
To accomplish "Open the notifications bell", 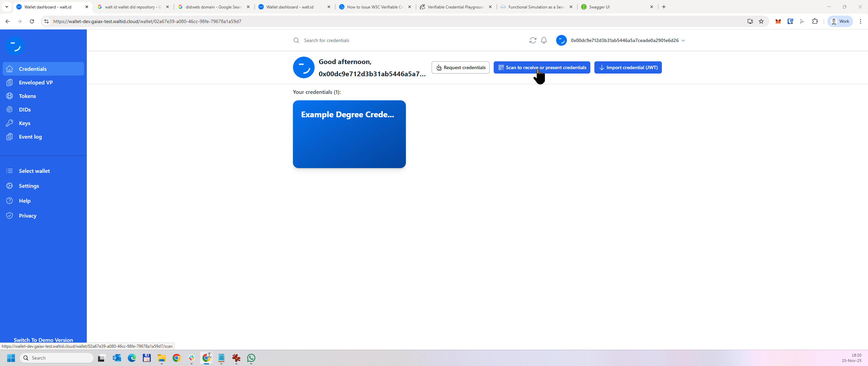I will (544, 40).
